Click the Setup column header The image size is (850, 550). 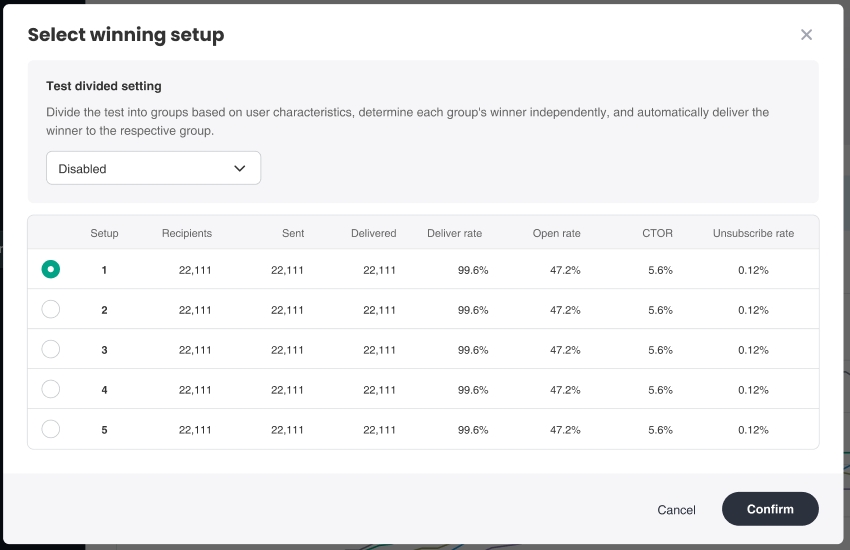coord(104,233)
